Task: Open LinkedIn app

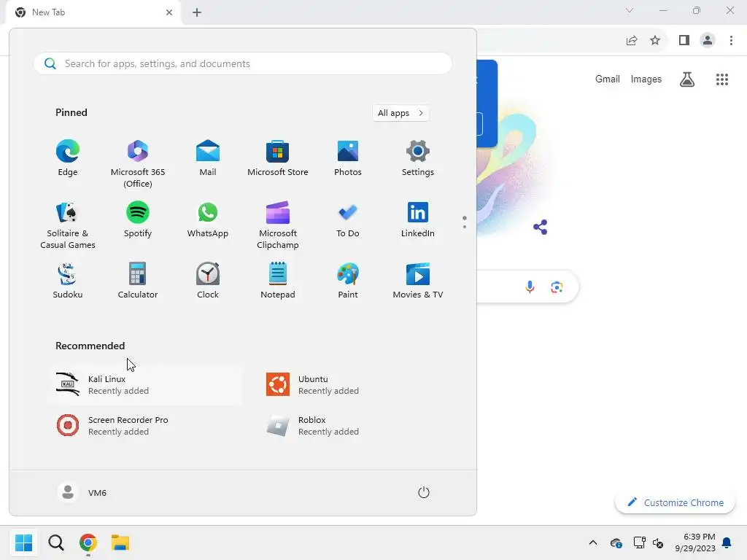Action: click(x=418, y=219)
